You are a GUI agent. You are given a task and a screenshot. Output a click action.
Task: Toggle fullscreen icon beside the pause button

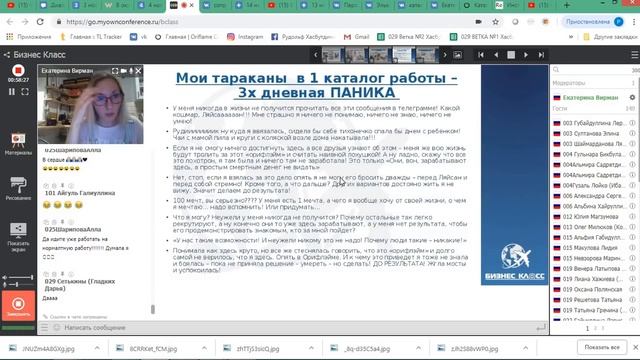tap(25, 92)
